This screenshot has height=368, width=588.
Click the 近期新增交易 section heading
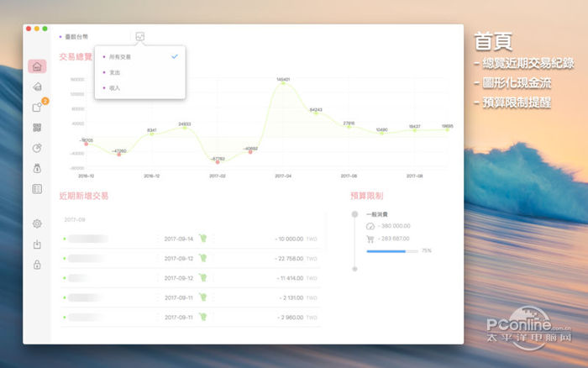(x=84, y=196)
